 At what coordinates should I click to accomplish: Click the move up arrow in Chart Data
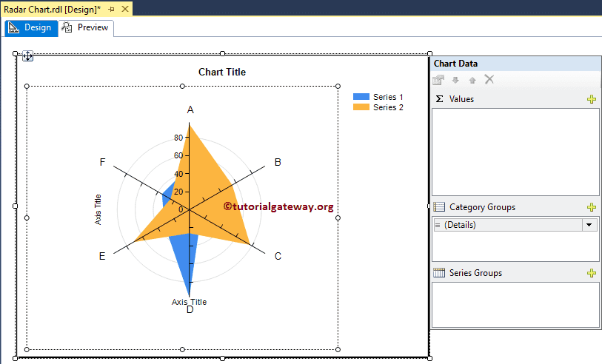point(472,80)
